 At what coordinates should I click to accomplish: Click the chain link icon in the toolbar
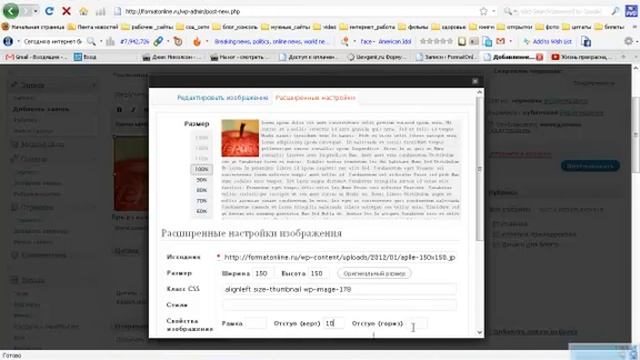158,41
